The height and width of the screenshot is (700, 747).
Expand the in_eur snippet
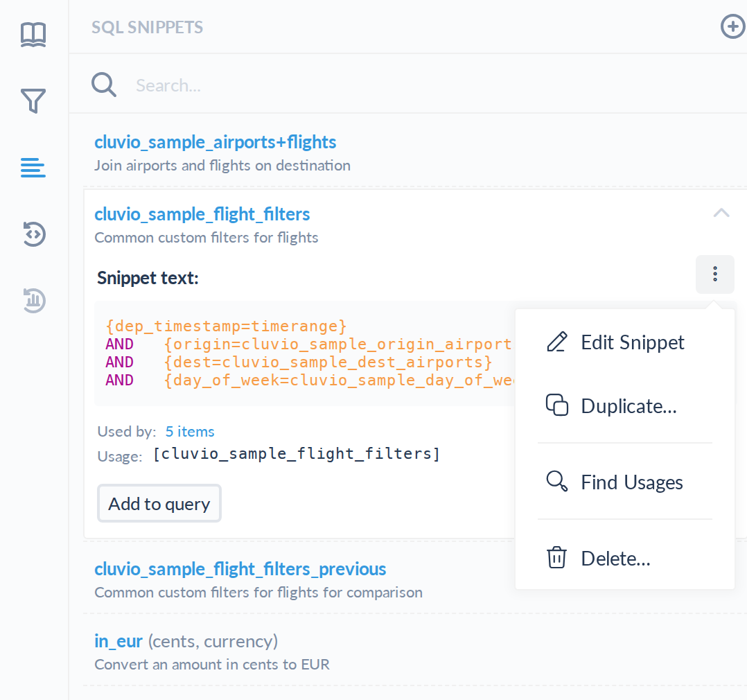click(x=118, y=641)
